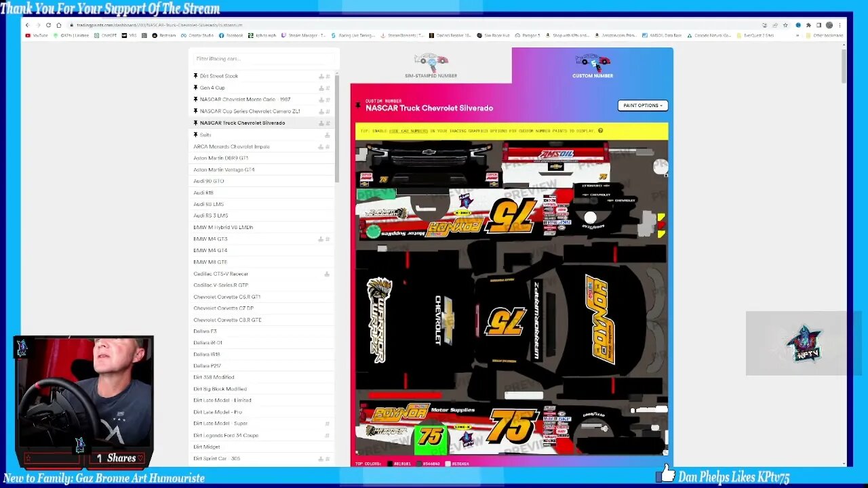
Task: Click the browser reload icon
Action: (48, 25)
